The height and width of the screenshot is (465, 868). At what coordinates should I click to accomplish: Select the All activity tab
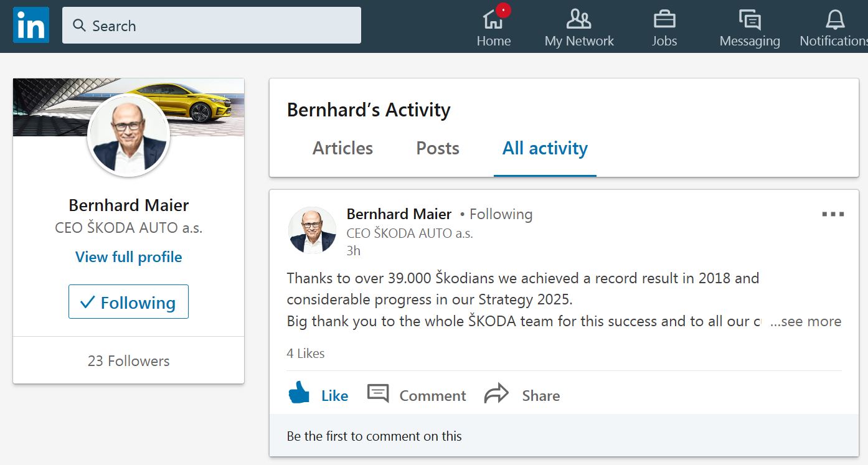tap(545, 148)
